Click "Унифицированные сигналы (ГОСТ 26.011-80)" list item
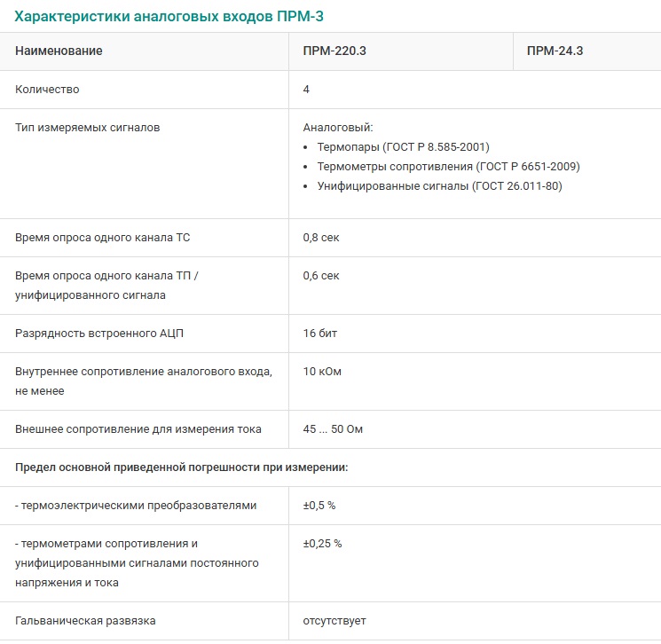This screenshot has width=661, height=644. 439,186
